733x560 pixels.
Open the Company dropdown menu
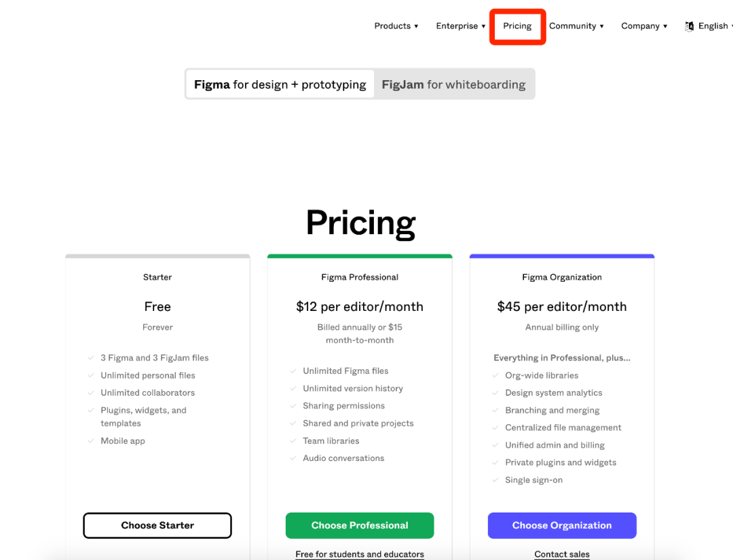pyautogui.click(x=644, y=26)
